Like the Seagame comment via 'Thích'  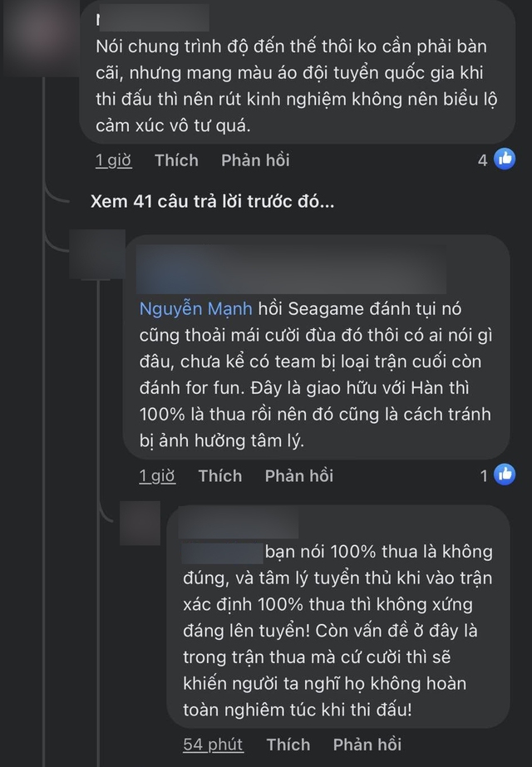221,475
